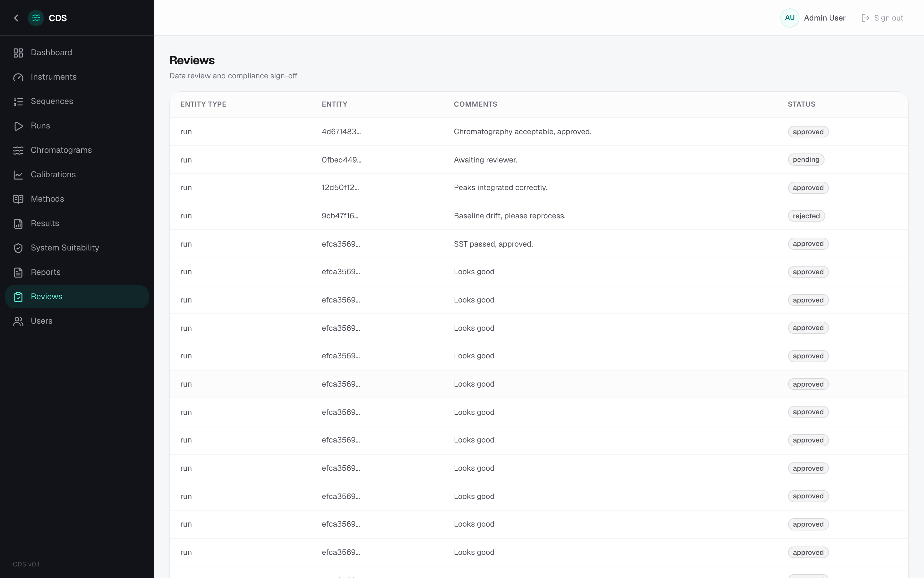Open System Suitability page
The width and height of the screenshot is (924, 578).
[77, 248]
